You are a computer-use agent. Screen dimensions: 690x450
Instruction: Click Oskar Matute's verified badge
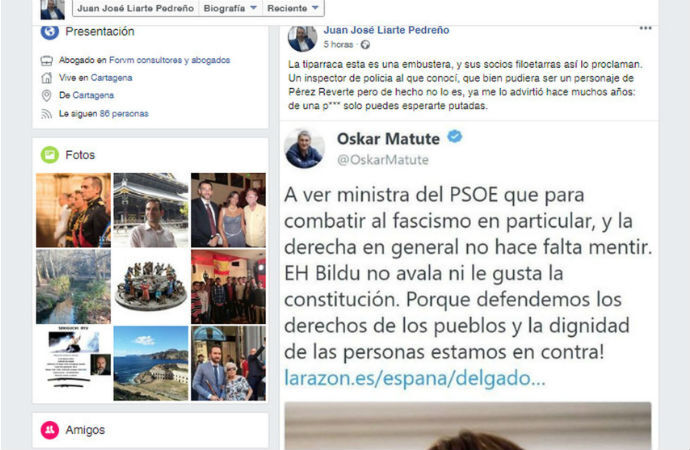[x=455, y=137]
